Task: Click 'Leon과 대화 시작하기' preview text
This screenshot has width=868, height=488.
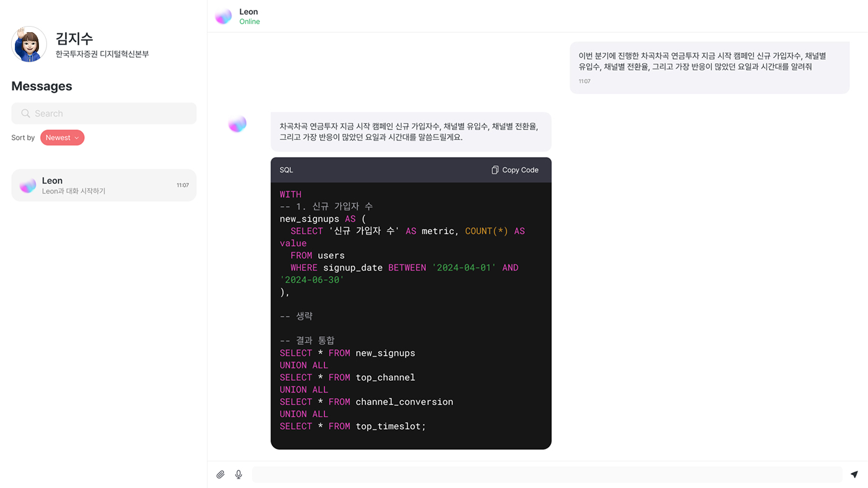Action: (x=74, y=191)
